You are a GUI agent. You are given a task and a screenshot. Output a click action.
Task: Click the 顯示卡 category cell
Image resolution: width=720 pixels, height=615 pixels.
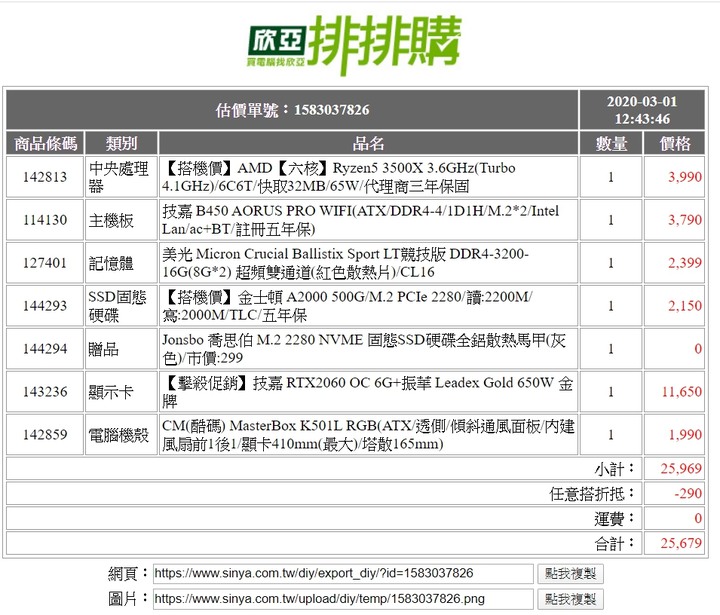pos(121,392)
